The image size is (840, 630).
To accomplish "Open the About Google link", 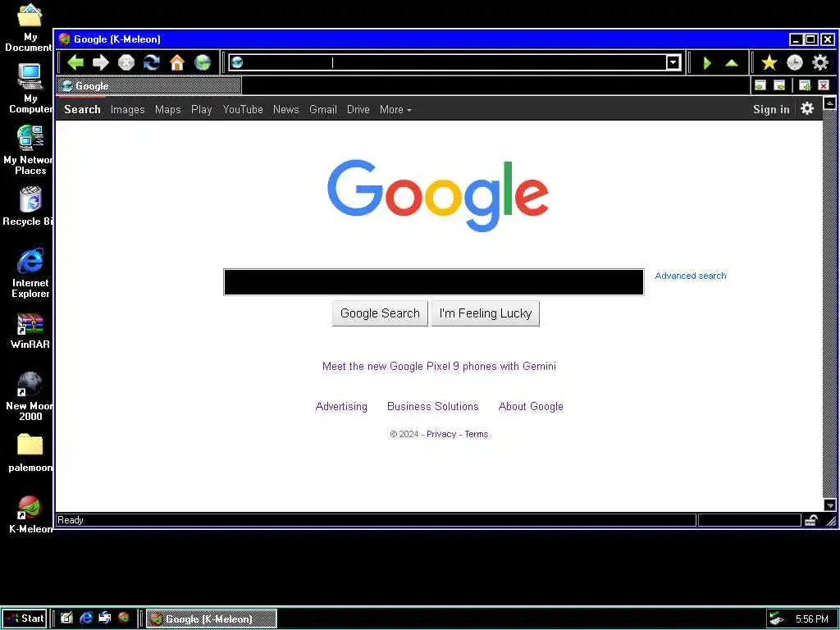I will 531,406.
